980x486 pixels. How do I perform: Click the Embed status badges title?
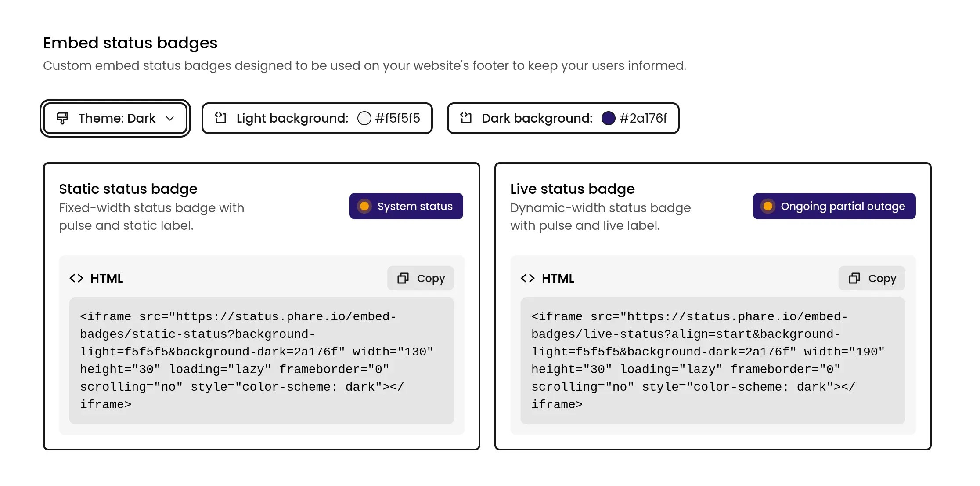130,43
